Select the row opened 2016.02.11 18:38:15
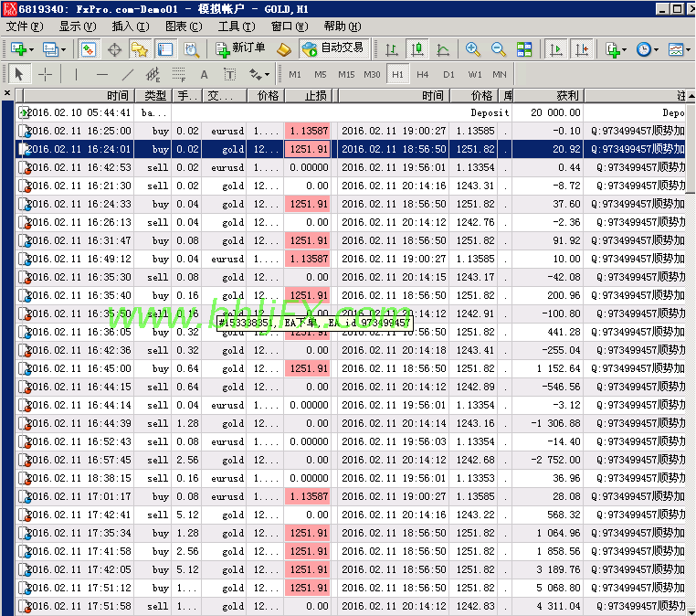The height and width of the screenshot is (616, 696). tap(351, 478)
